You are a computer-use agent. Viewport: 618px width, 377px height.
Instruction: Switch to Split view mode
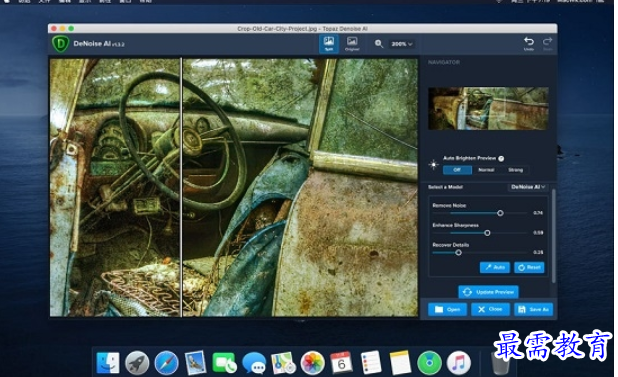coord(328,44)
